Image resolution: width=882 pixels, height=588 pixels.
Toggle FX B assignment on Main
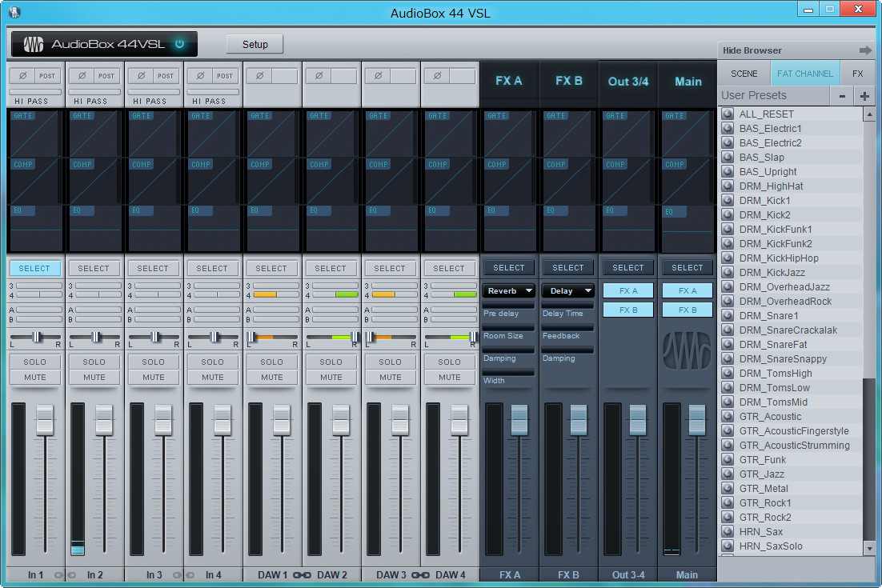pos(688,310)
